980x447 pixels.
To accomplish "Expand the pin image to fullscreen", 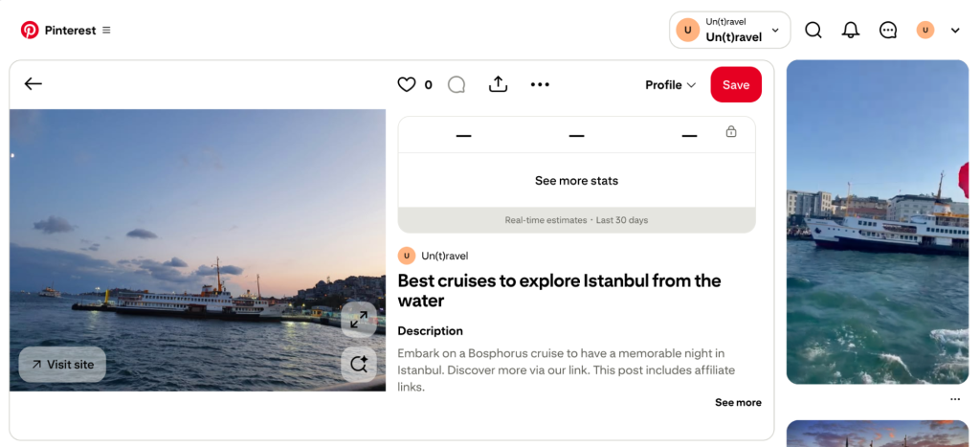I will pos(359,320).
